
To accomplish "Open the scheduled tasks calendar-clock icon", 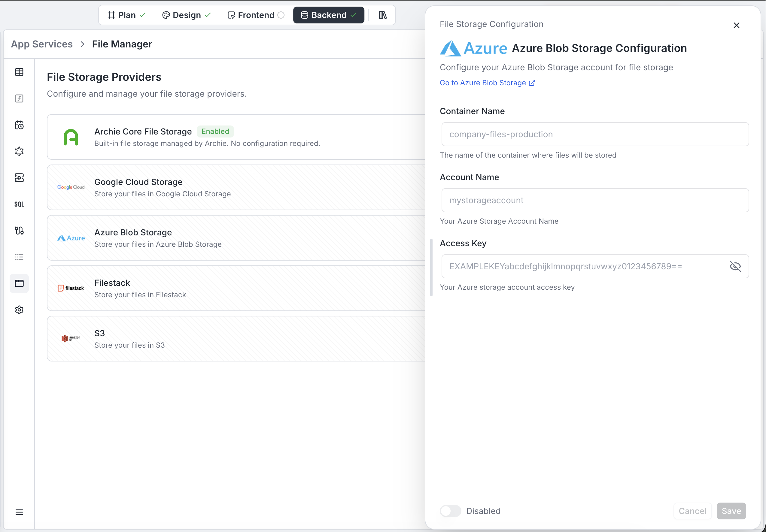I will (19, 125).
